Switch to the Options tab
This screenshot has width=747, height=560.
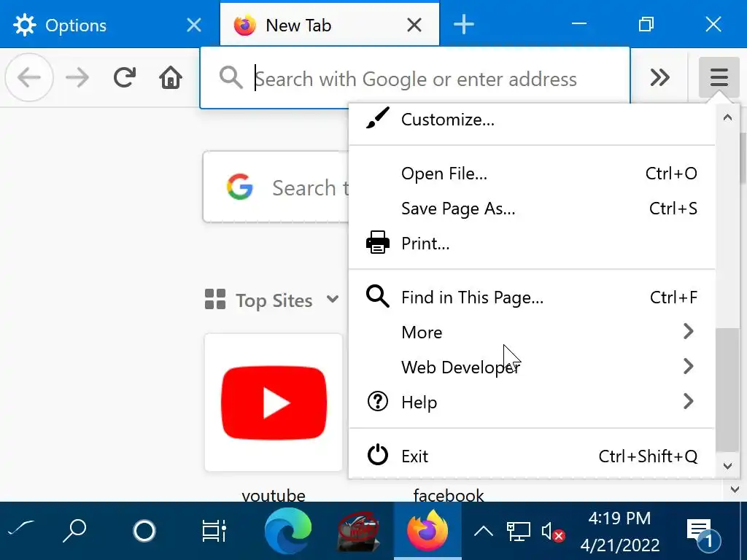click(109, 25)
